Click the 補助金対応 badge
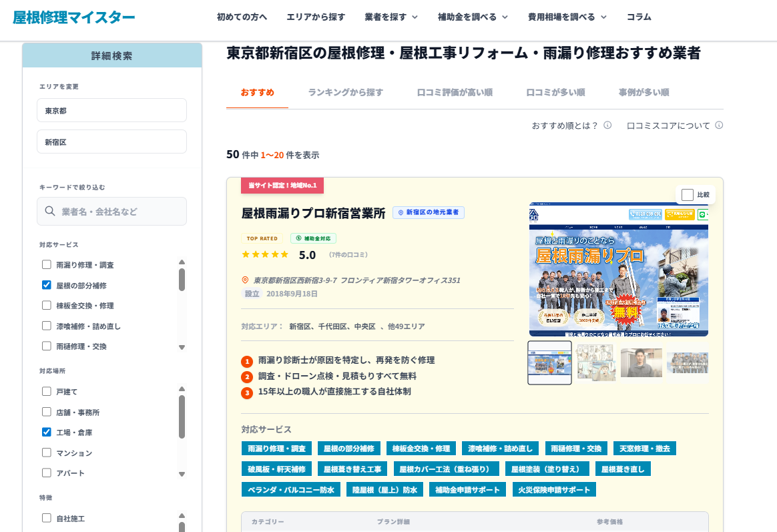This screenshot has width=777, height=532. (x=313, y=238)
